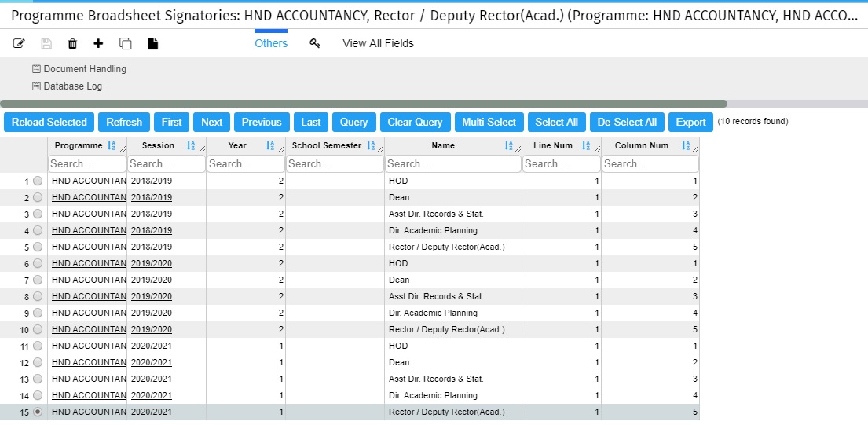This screenshot has width=868, height=425.
Task: Enable Multi-Select mode
Action: coord(489,123)
